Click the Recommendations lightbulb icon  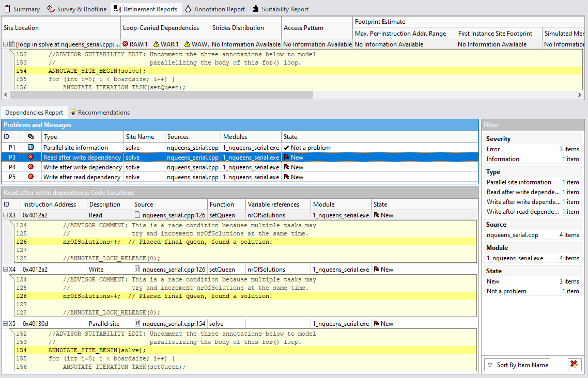[73, 112]
